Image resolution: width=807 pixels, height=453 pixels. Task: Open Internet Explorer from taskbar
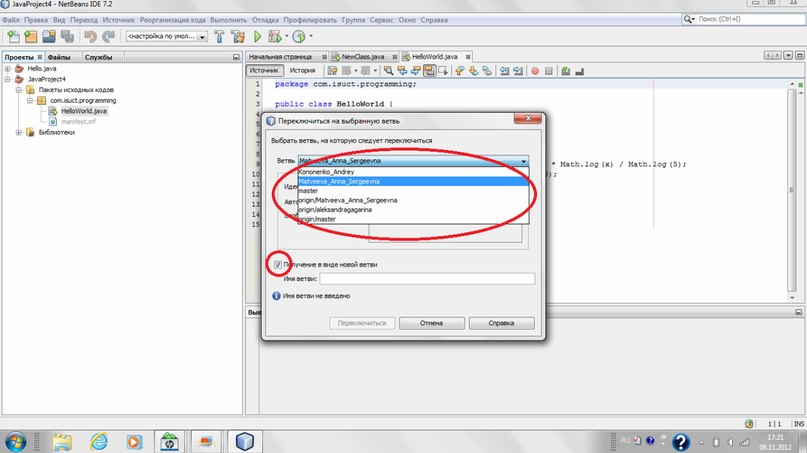click(98, 442)
